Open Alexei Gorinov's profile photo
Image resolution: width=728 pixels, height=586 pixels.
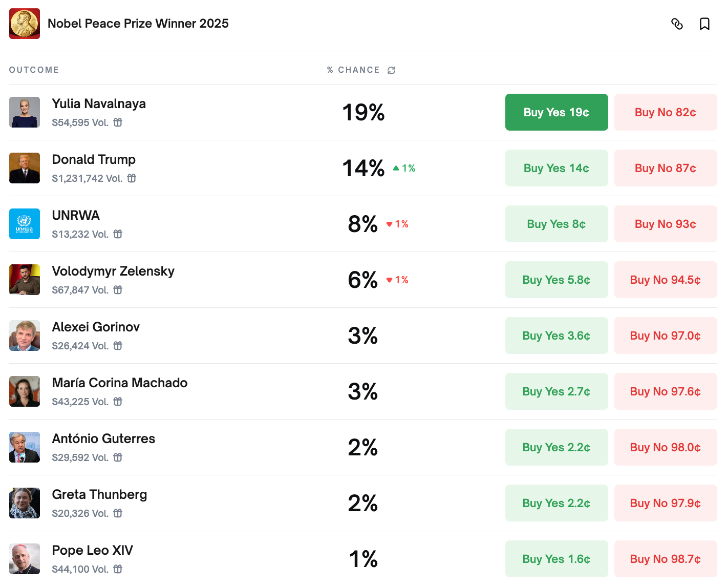coord(25,336)
